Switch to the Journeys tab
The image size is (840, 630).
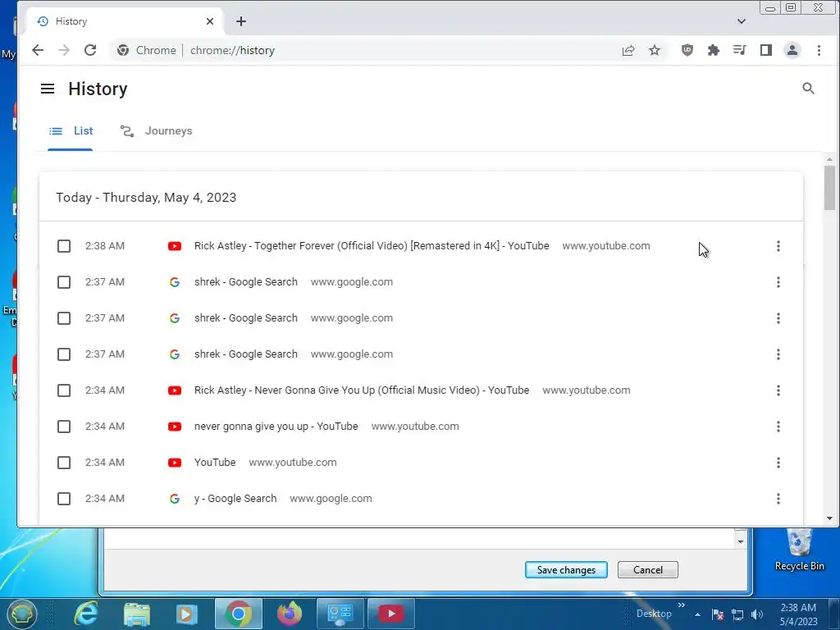pyautogui.click(x=156, y=131)
